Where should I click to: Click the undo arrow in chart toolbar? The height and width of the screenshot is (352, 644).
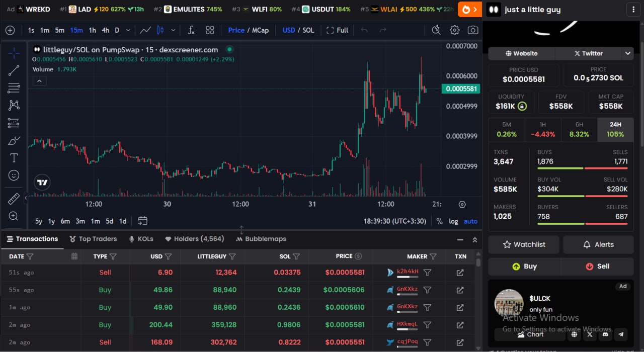point(364,30)
